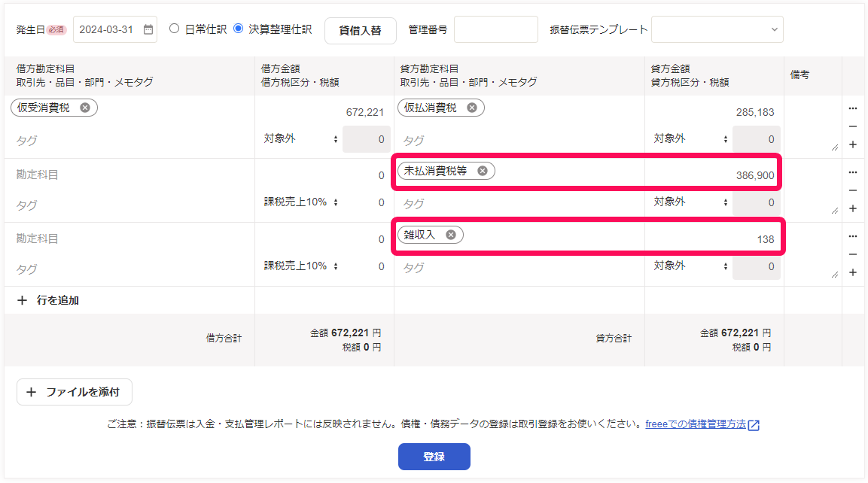Open debit tax category dropdown in 仮受消費税 row
868x483 pixels.
[300, 139]
